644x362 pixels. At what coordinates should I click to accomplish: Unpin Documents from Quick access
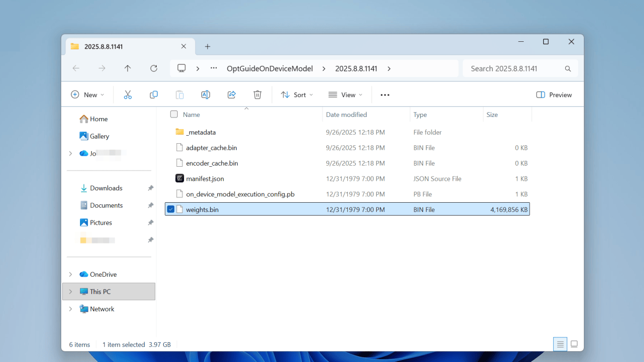pos(151,205)
